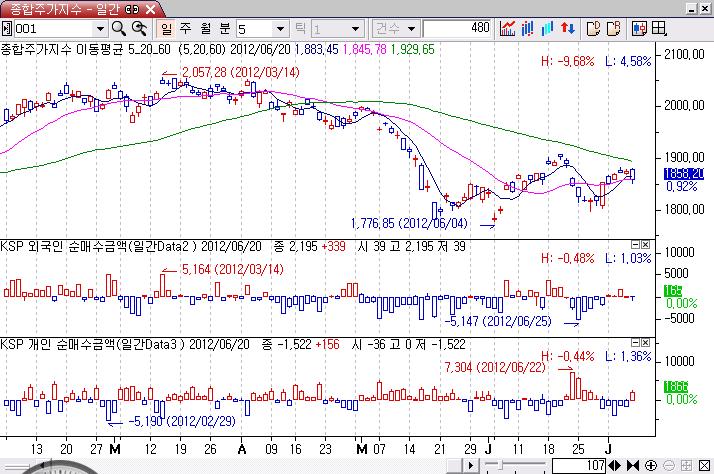714x474 pixels.
Task: Switch to 주 (weekly) period
Action: (x=185, y=28)
